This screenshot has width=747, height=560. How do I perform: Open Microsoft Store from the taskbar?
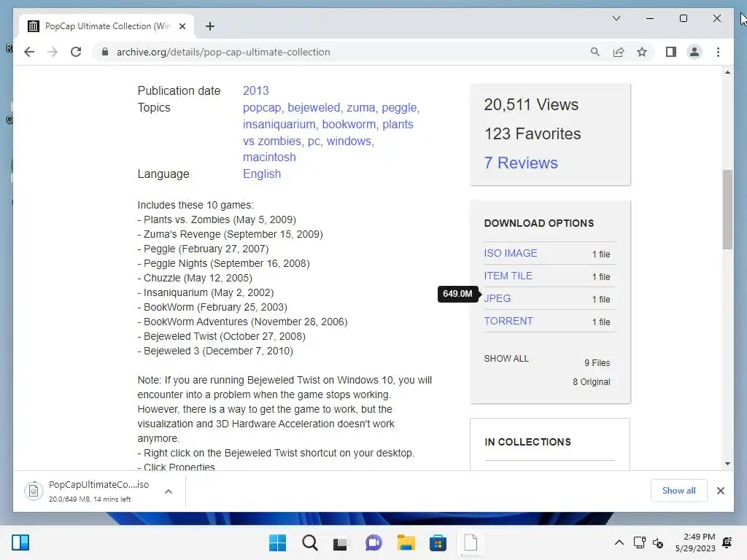point(438,542)
